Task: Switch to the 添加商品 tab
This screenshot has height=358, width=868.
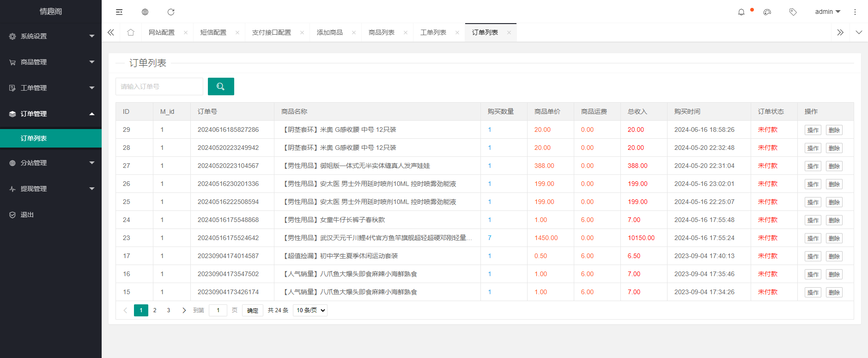Action: click(330, 32)
